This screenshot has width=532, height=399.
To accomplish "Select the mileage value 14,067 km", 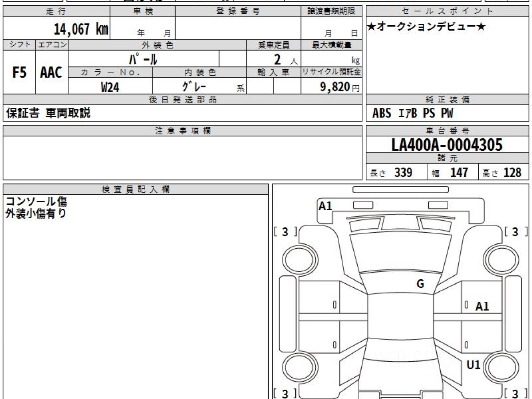I will (x=81, y=29).
